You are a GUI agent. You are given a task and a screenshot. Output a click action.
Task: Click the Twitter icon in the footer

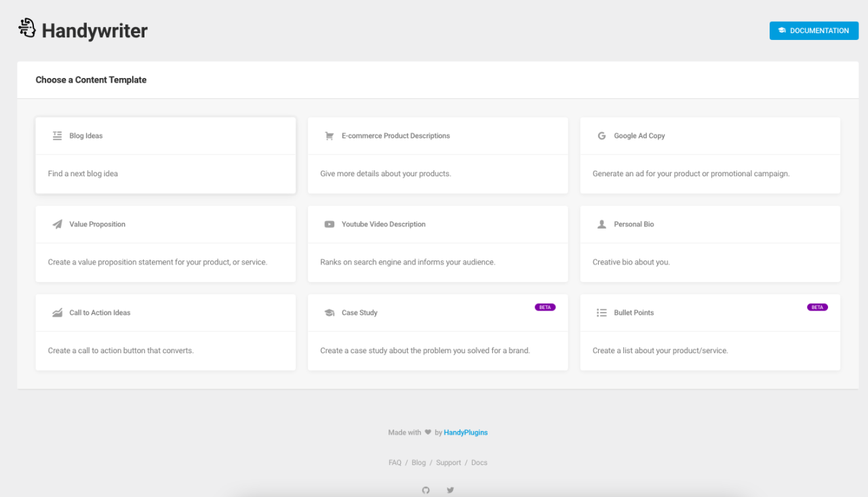click(x=450, y=490)
